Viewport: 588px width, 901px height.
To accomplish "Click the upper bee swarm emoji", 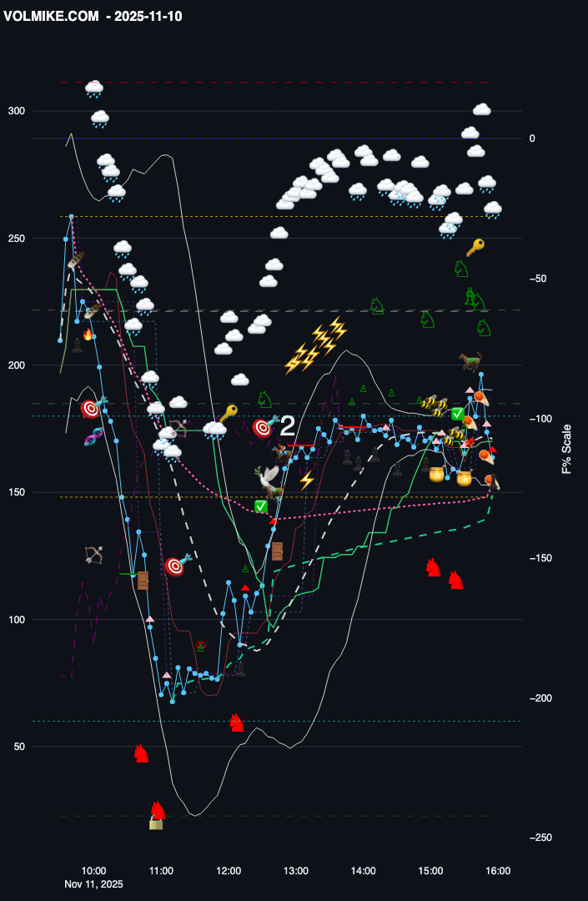I will coord(435,405).
